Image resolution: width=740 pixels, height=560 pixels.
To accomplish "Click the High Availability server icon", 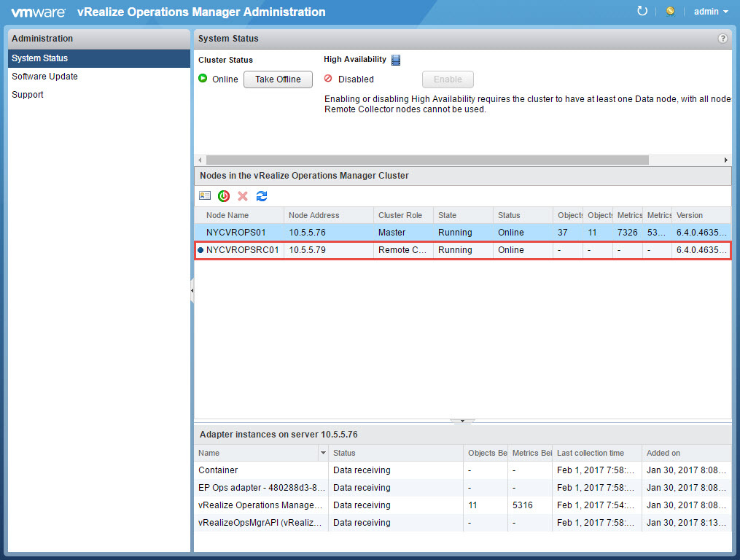I will click(396, 60).
